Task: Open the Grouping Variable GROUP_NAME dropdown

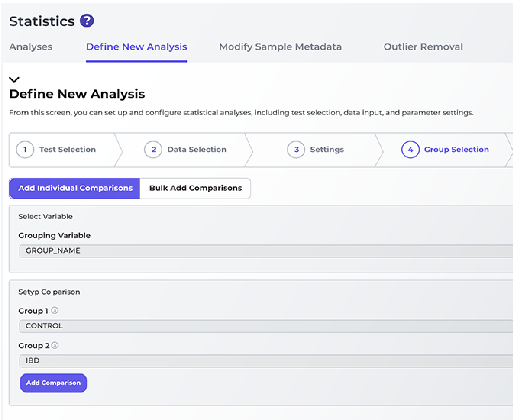Action: (x=266, y=251)
